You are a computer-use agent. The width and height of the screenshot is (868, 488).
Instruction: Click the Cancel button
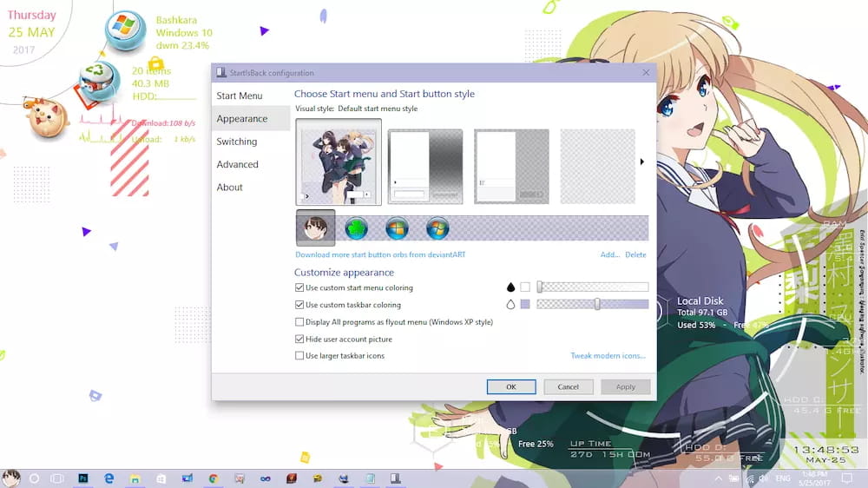(568, 386)
